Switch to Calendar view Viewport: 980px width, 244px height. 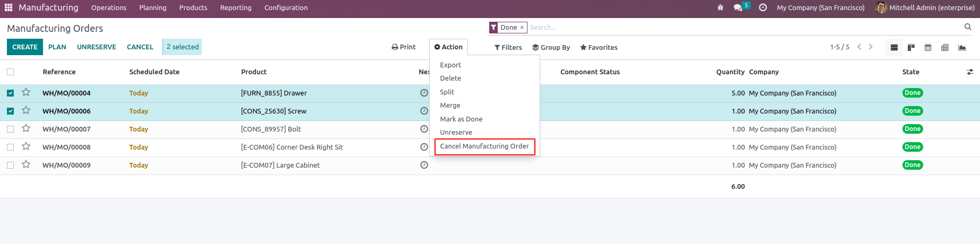point(928,48)
